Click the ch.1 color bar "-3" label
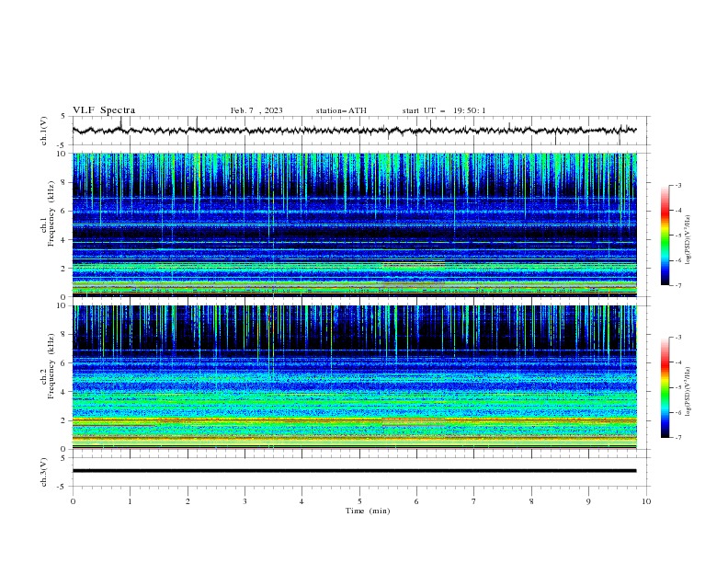 coord(678,185)
